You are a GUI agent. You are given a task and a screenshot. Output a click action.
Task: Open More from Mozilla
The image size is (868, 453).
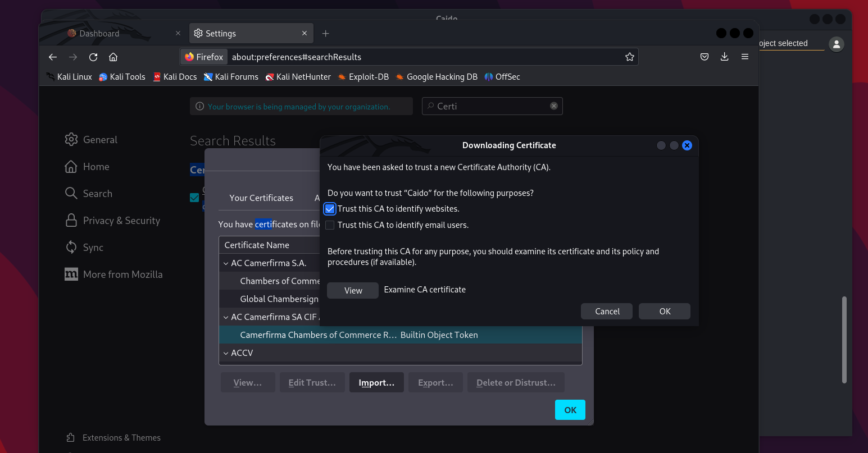[113, 274]
